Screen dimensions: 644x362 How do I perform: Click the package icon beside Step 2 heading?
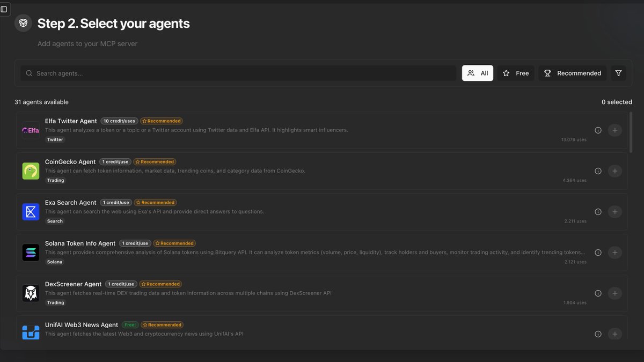[x=23, y=23]
